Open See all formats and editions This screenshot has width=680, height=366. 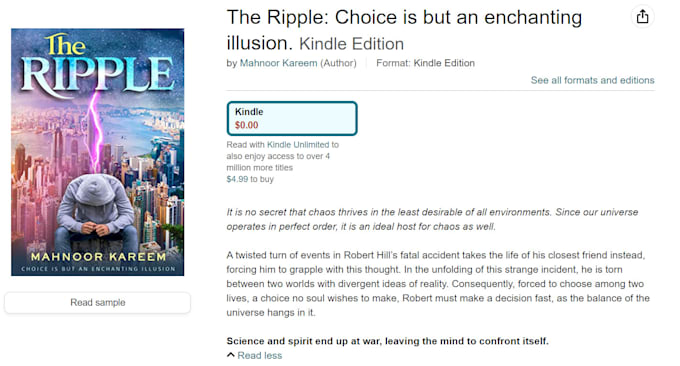point(592,80)
